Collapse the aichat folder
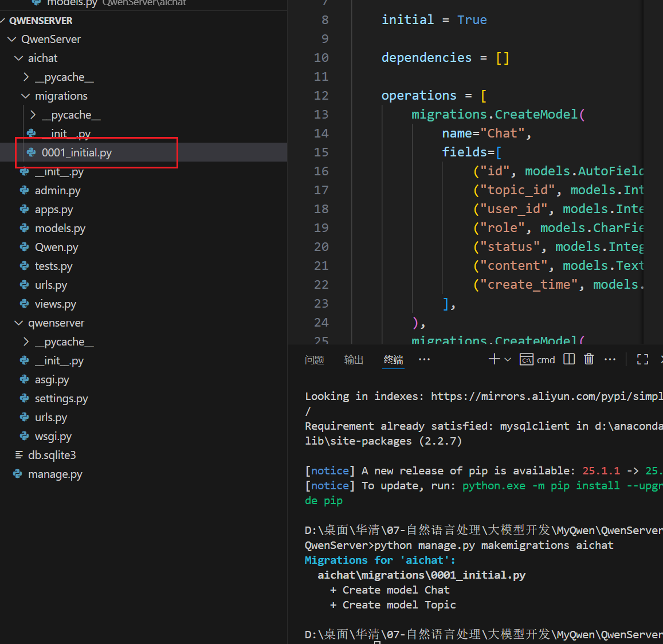This screenshot has height=644, width=663. [x=42, y=58]
